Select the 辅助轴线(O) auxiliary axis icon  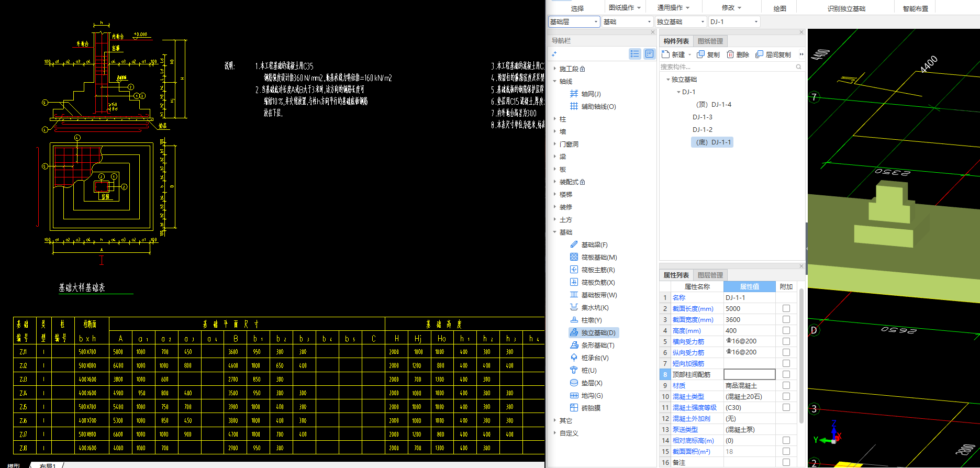coord(574,106)
